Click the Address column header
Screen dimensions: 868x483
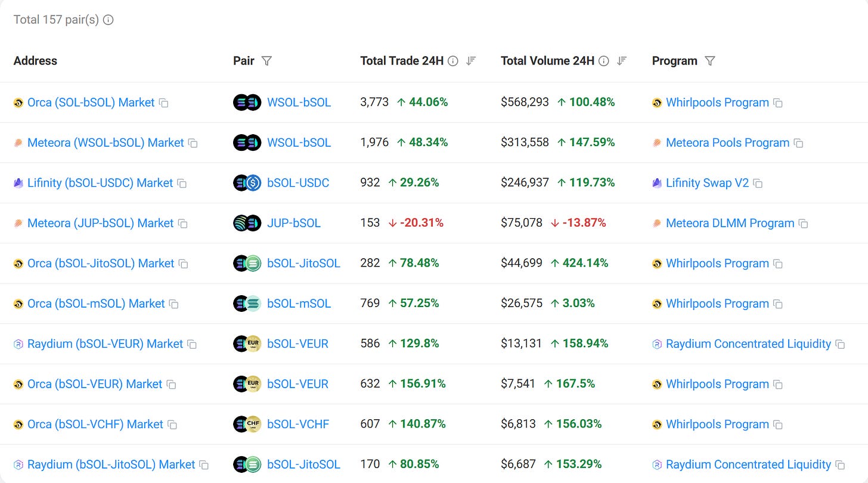pyautogui.click(x=35, y=61)
